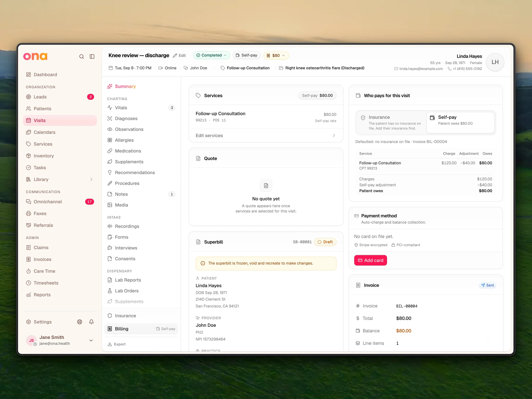Click the invoice number BIL-00004
This screenshot has width=532, height=399.
pyautogui.click(x=407, y=306)
